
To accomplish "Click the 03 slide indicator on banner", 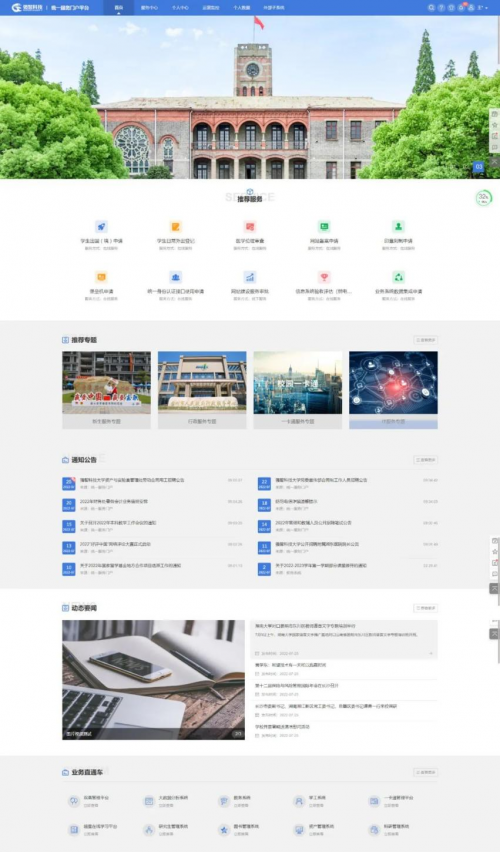I will (x=478, y=167).
